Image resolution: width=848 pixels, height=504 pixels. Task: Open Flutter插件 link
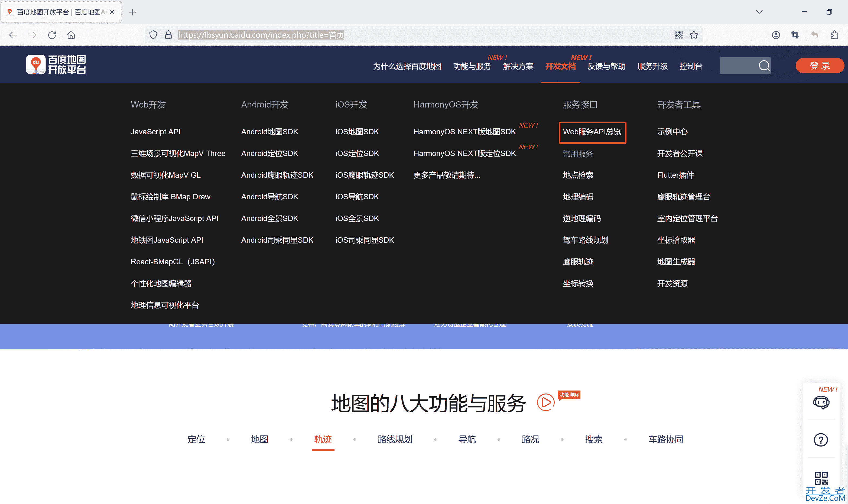pos(675,175)
